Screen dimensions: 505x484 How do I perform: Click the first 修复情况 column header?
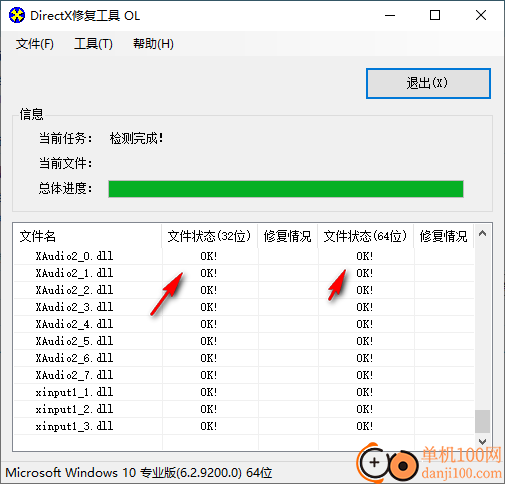click(287, 236)
